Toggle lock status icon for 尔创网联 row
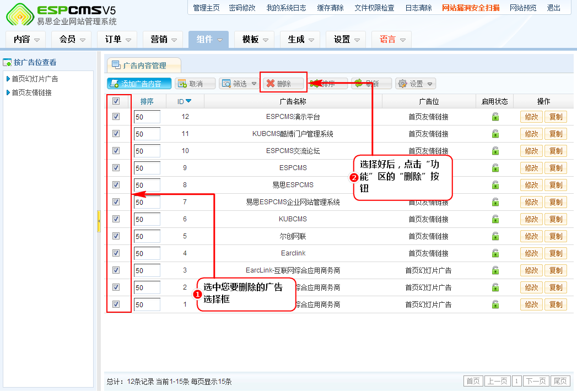 point(495,236)
